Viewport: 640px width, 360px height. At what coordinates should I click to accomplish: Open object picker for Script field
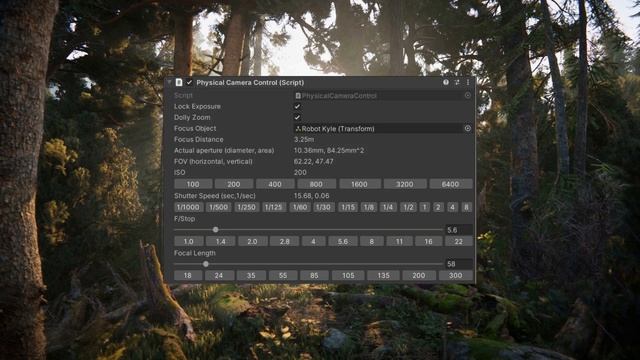(x=468, y=96)
